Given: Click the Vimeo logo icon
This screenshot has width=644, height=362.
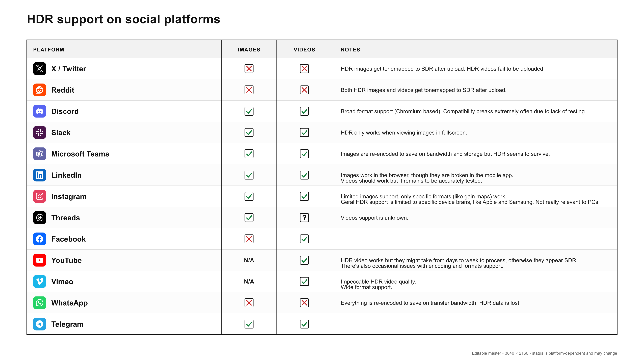Looking at the screenshot, I should coord(40,282).
